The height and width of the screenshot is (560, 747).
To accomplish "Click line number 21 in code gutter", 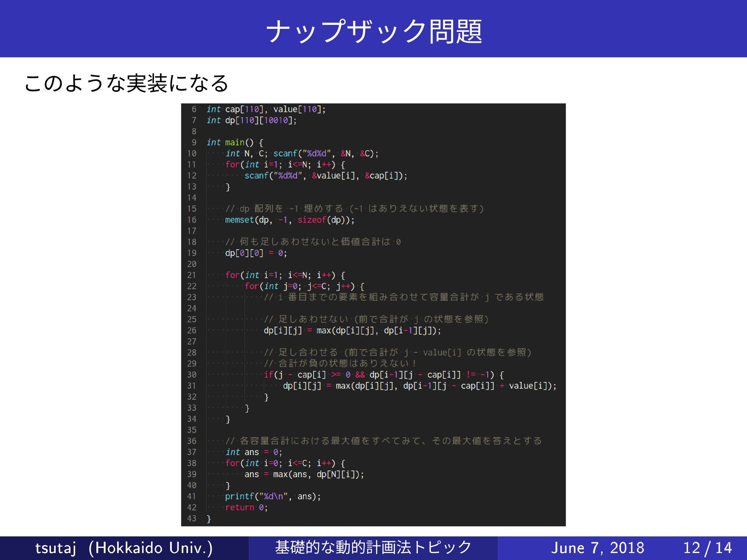I will click(x=192, y=275).
